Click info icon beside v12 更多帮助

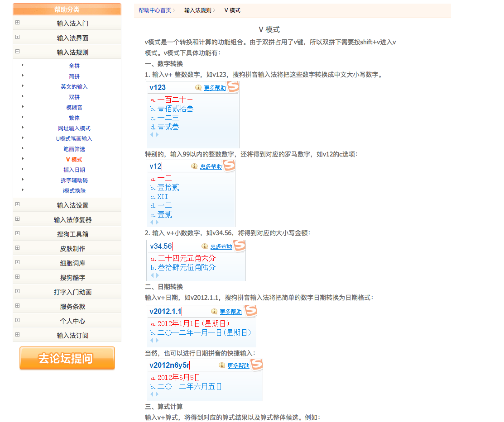[x=194, y=166]
